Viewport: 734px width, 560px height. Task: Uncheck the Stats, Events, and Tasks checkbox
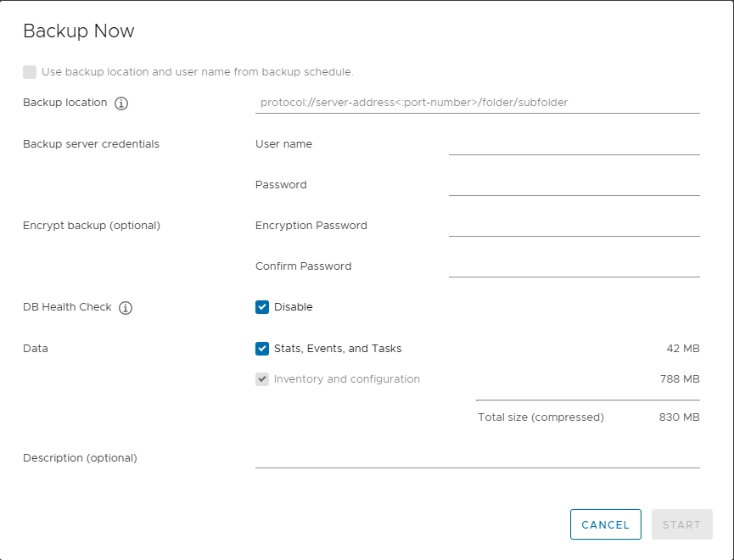(262, 349)
